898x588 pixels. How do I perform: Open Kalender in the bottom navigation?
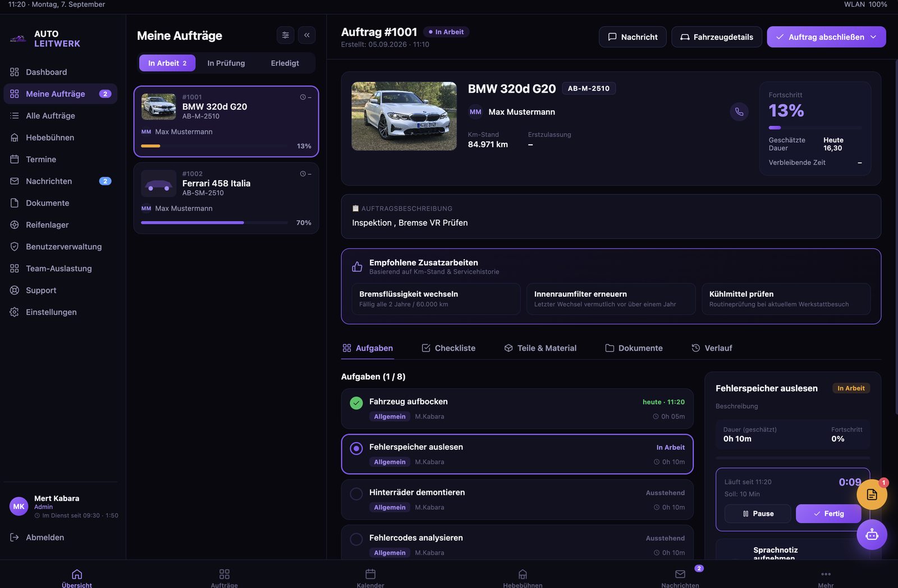click(370, 577)
